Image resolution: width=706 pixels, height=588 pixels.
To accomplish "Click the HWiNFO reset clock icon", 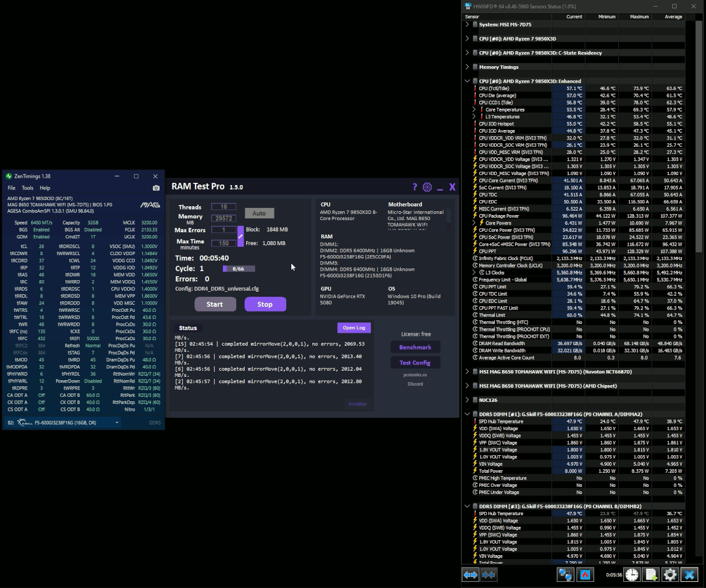I will (632, 575).
